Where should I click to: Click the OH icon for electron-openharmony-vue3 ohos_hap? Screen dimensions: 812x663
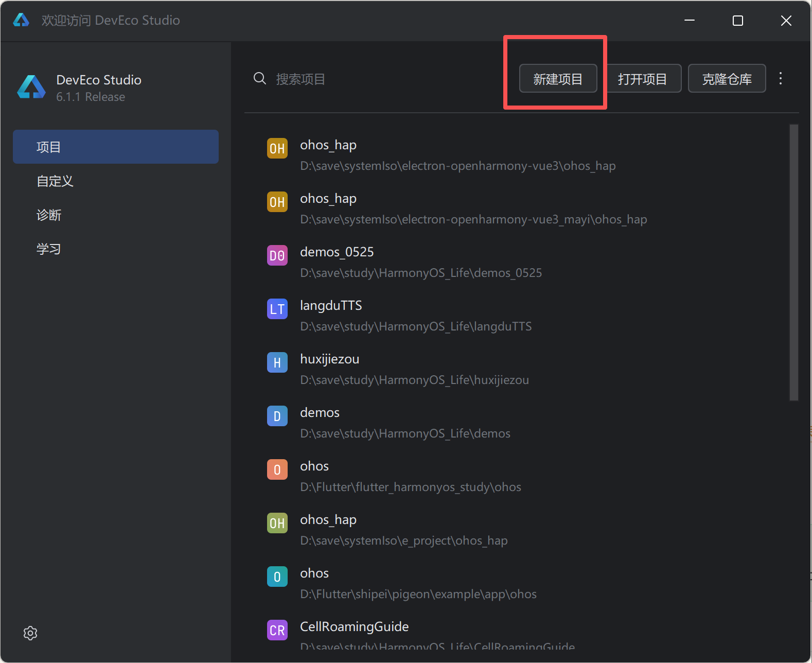(277, 148)
